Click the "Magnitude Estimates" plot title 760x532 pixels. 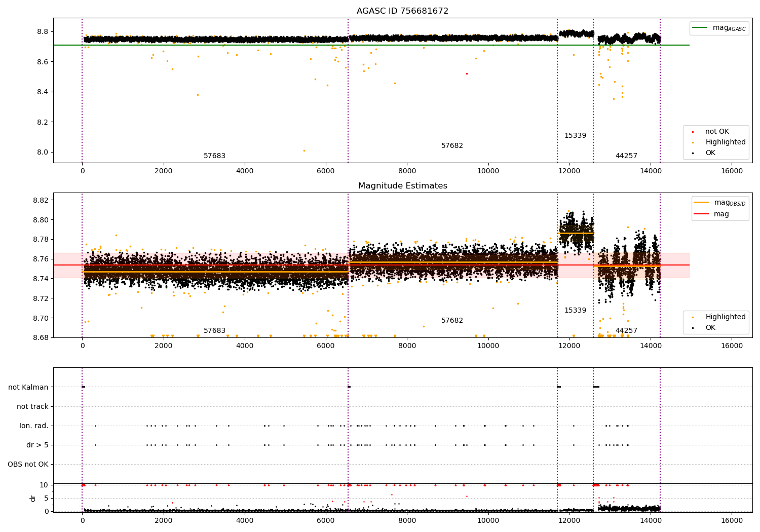402,185
